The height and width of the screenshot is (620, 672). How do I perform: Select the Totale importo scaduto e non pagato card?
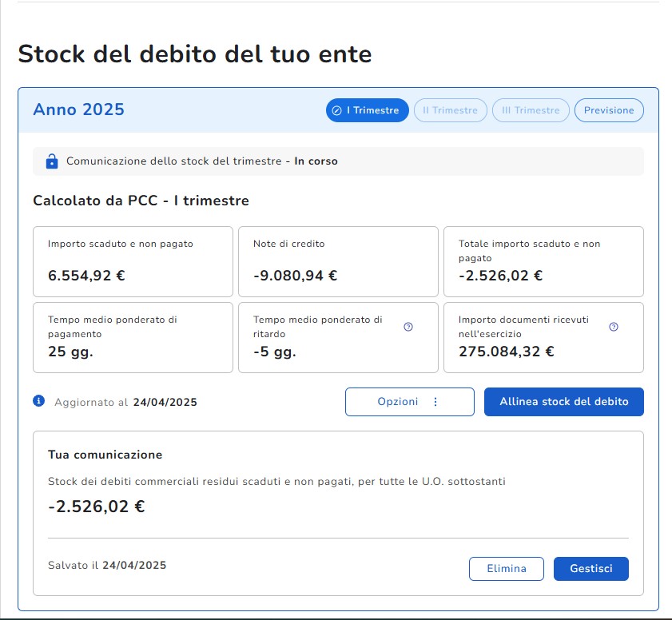click(x=543, y=262)
